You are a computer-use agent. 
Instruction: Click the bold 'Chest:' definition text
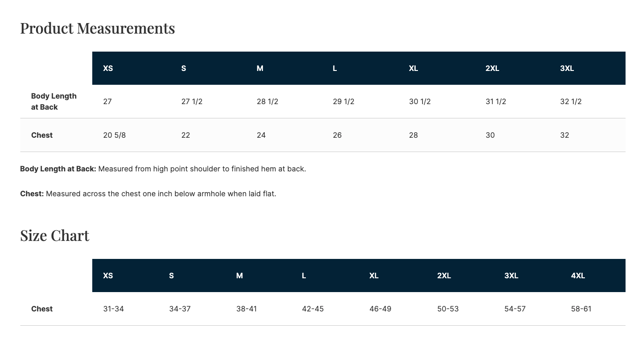[32, 193]
